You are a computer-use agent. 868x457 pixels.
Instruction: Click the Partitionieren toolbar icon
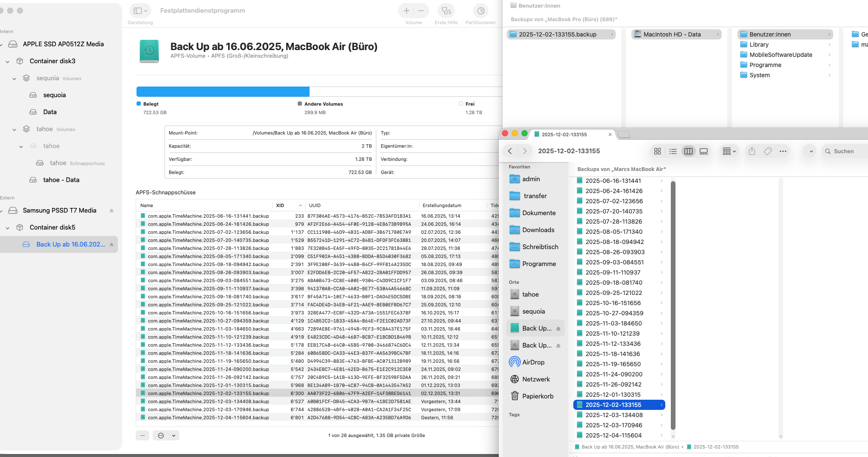(x=480, y=11)
